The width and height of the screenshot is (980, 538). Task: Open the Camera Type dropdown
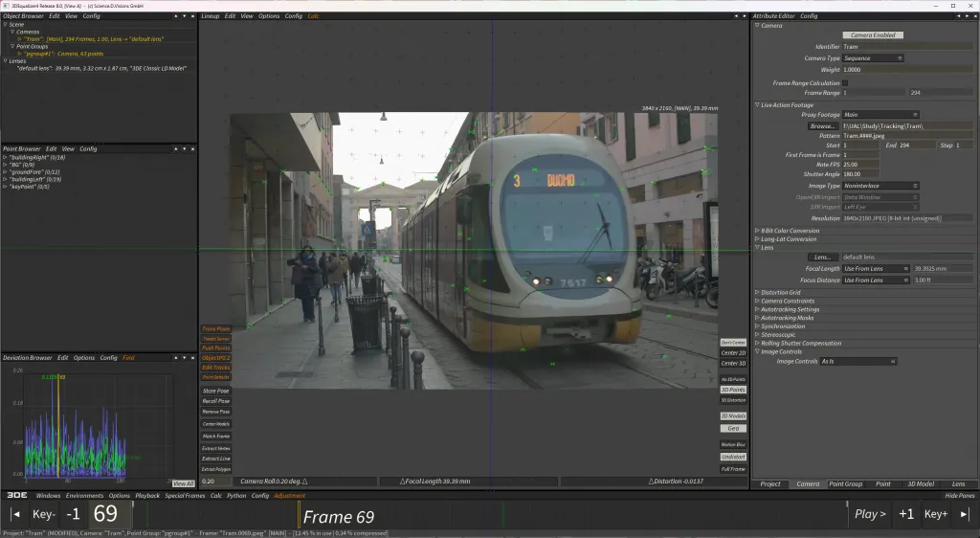(873, 58)
